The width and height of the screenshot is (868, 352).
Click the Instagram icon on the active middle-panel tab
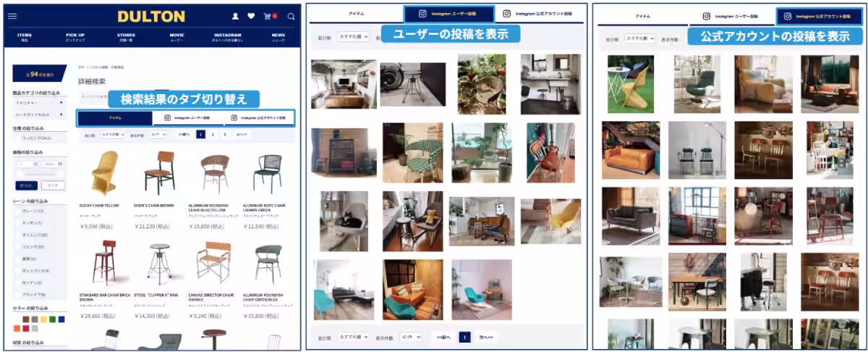422,13
